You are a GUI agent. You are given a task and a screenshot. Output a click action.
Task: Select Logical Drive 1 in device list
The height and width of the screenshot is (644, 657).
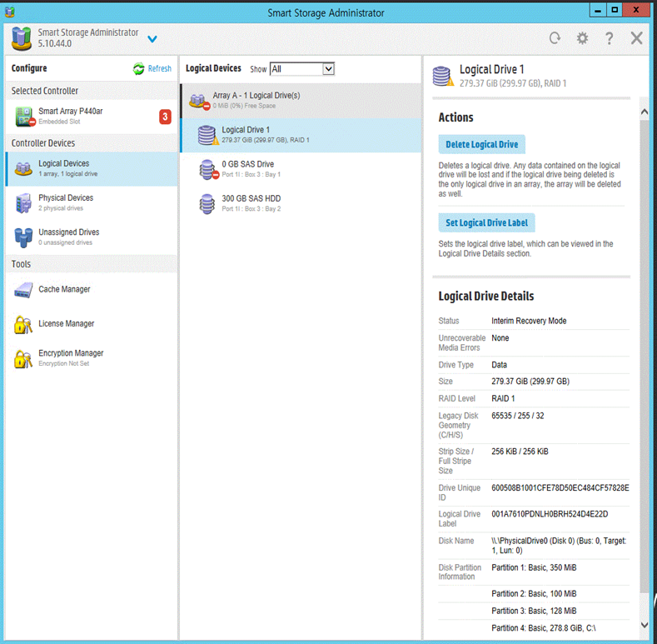tap(301, 135)
